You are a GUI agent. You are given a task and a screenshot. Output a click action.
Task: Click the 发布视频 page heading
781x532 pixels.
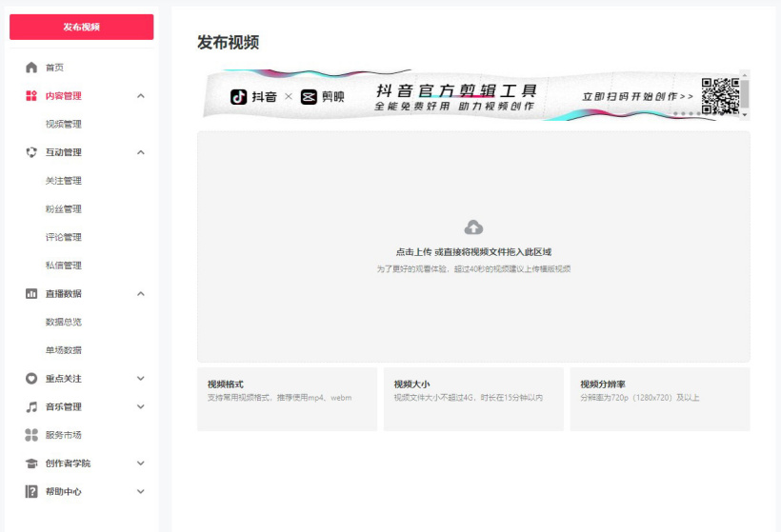click(229, 42)
